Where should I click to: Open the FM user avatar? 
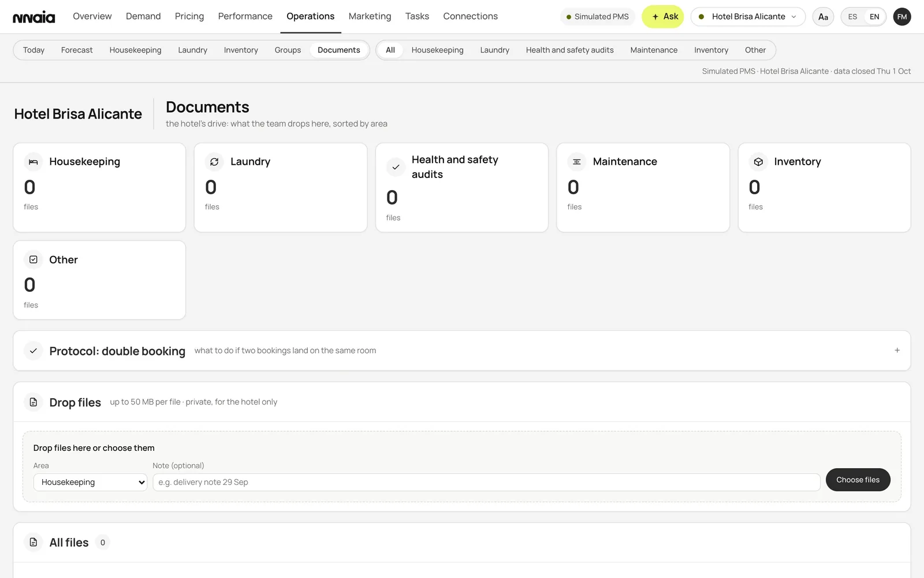point(902,17)
